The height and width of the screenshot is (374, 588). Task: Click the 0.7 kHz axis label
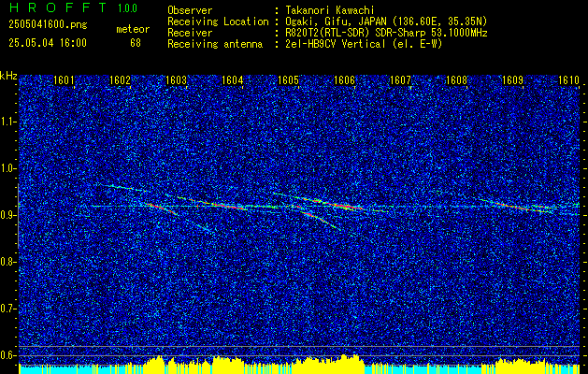click(8, 309)
